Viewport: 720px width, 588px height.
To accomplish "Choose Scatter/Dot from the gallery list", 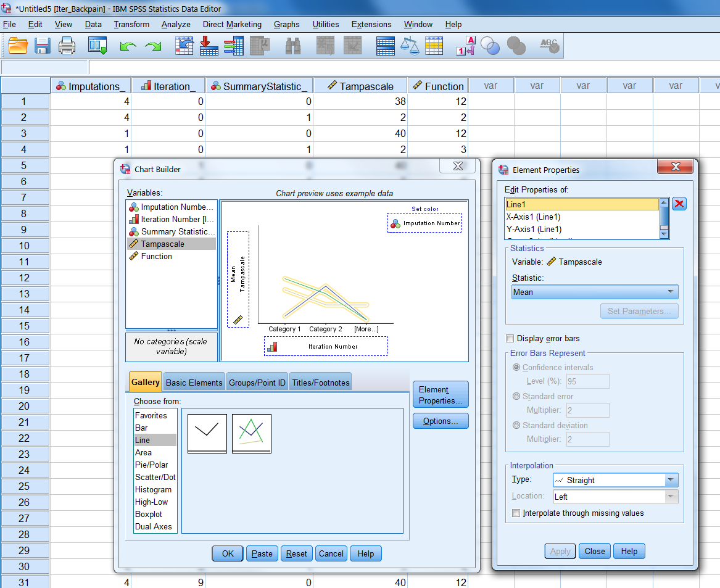I will pos(155,477).
